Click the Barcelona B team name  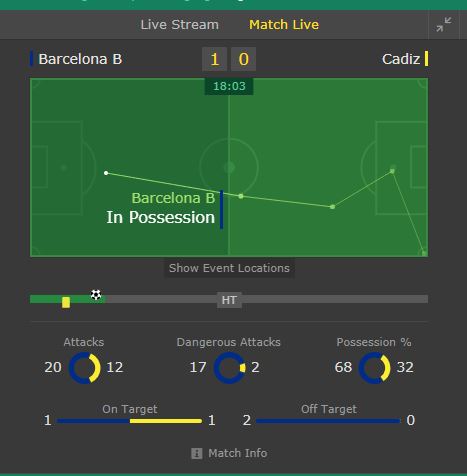80,59
